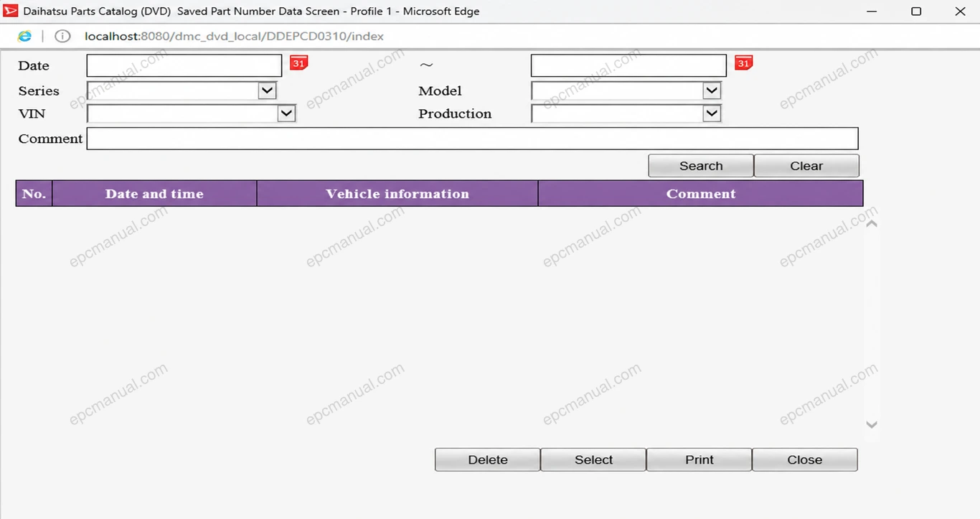This screenshot has height=519, width=980.
Task: Click the Search button
Action: coord(701,166)
